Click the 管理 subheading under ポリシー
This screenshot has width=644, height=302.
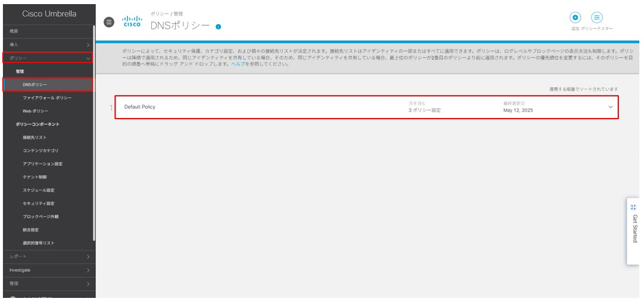(x=20, y=71)
